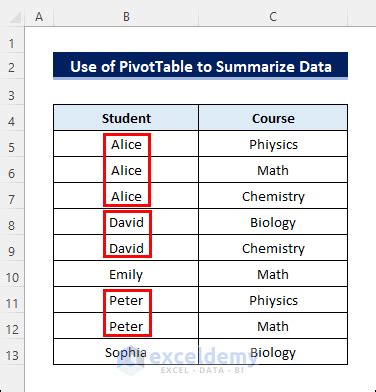The width and height of the screenshot is (376, 392).
Task: Select the Math cell in row 12
Action: coord(273,326)
